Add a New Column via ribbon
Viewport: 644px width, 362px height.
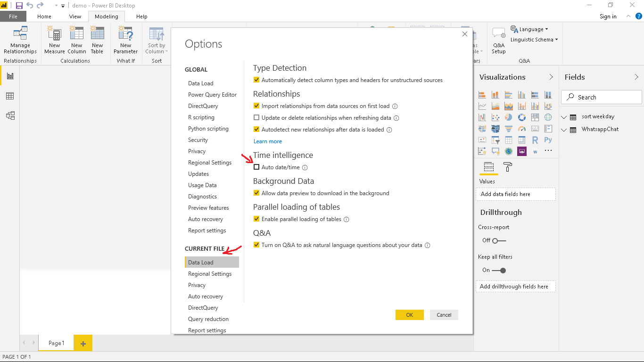76,41
